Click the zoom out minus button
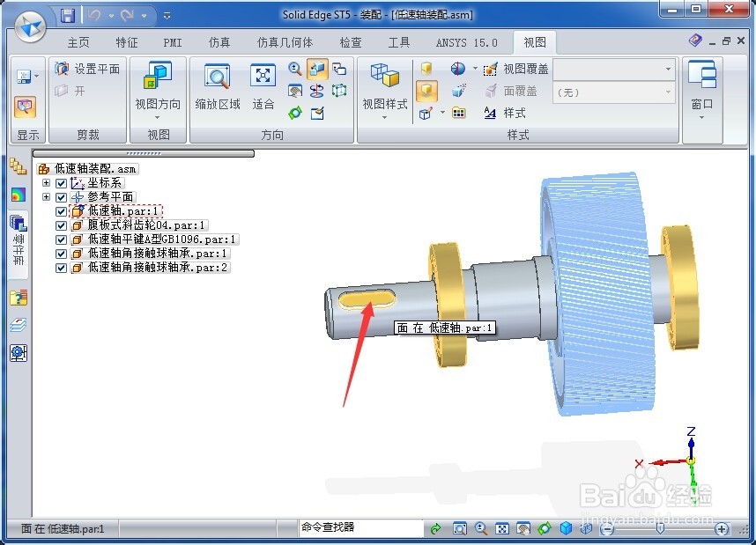This screenshot has width=756, height=545. 607,529
